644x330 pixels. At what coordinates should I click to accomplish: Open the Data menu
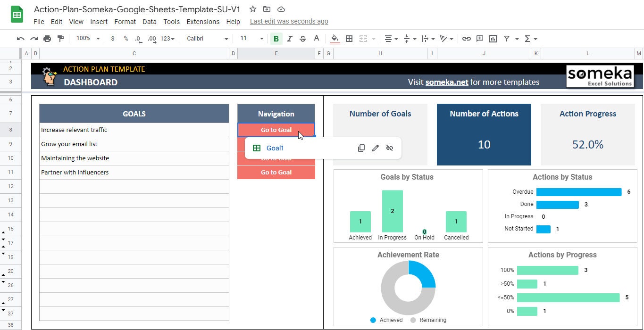point(150,22)
